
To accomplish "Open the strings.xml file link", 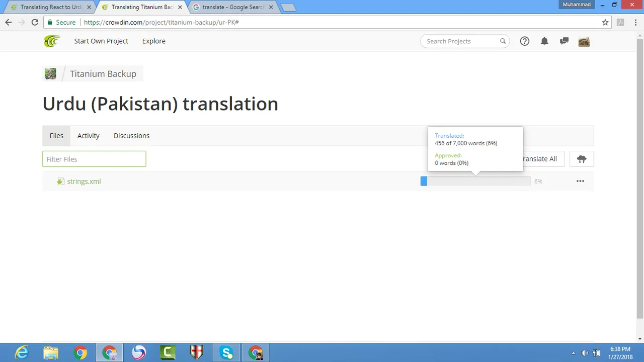I will point(84,182).
